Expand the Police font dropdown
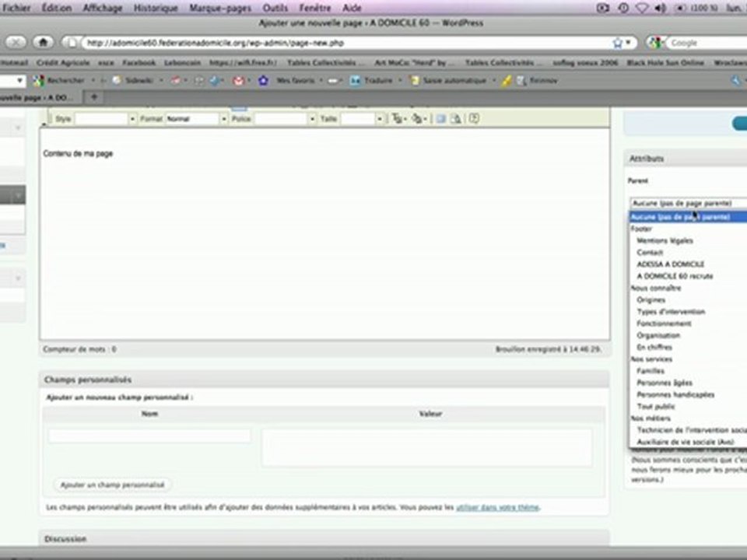 pyautogui.click(x=285, y=118)
